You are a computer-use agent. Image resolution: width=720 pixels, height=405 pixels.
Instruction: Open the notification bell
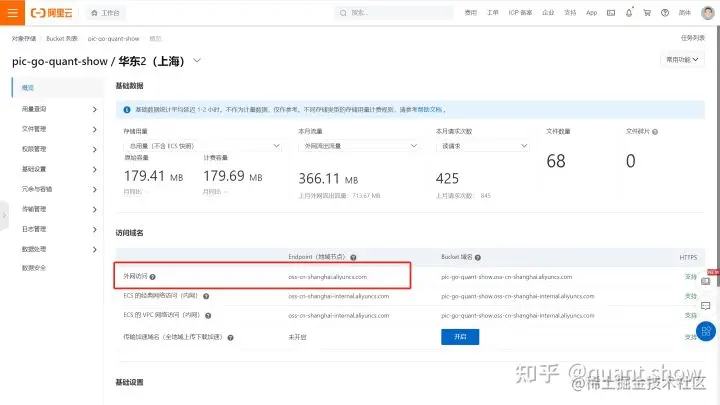coord(629,12)
